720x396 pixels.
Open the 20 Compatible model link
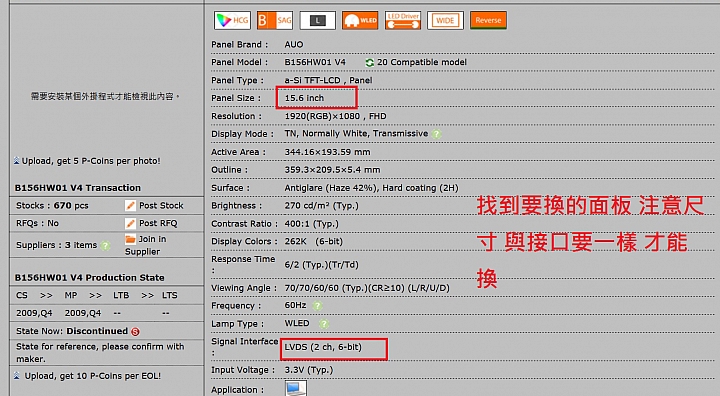click(422, 62)
